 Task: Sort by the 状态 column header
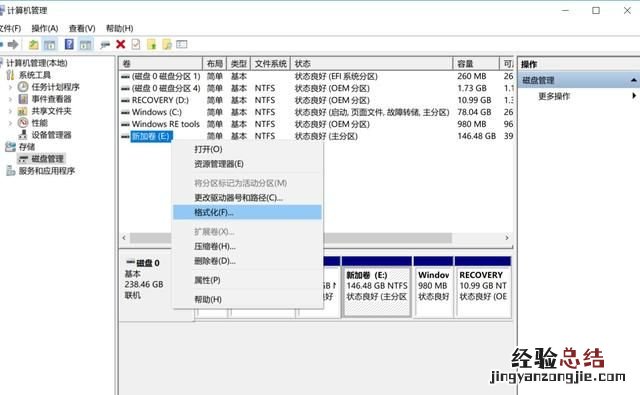371,64
